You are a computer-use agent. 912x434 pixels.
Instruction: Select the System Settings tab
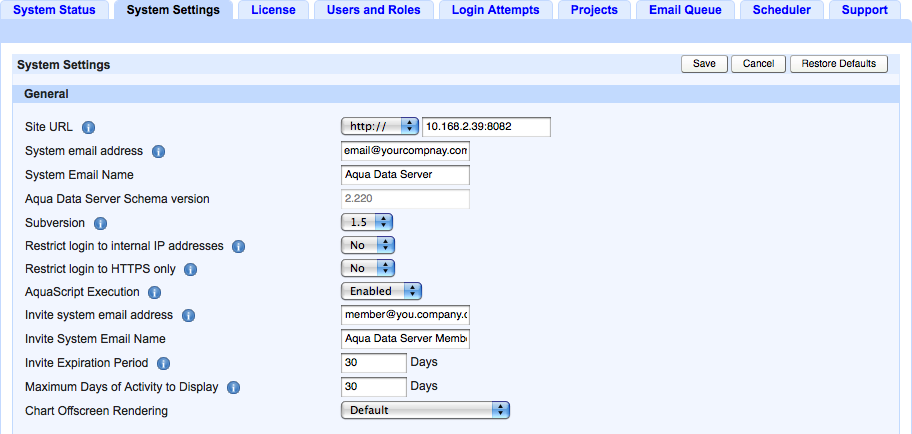[173, 10]
